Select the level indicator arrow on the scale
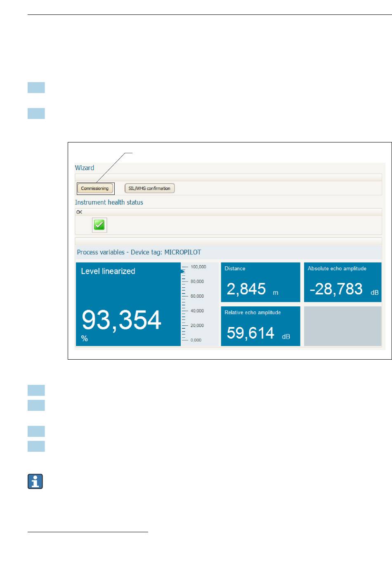The image size is (392, 569). point(182,271)
